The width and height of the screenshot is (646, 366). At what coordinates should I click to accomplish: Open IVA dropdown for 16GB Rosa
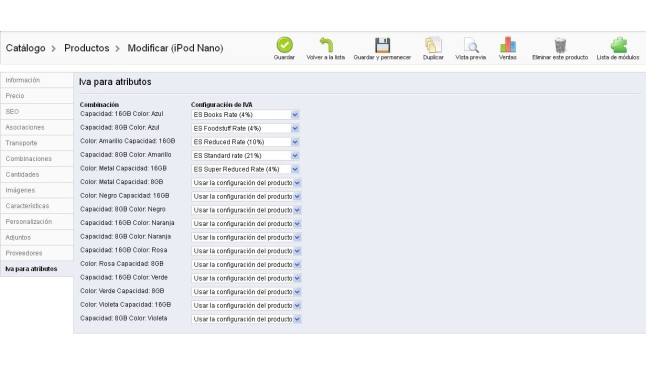(246, 251)
